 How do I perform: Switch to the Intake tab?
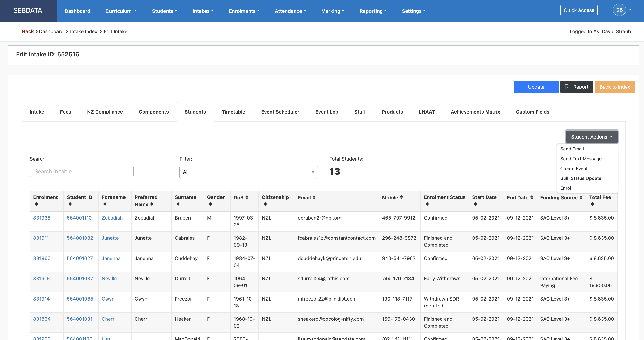[x=37, y=112]
